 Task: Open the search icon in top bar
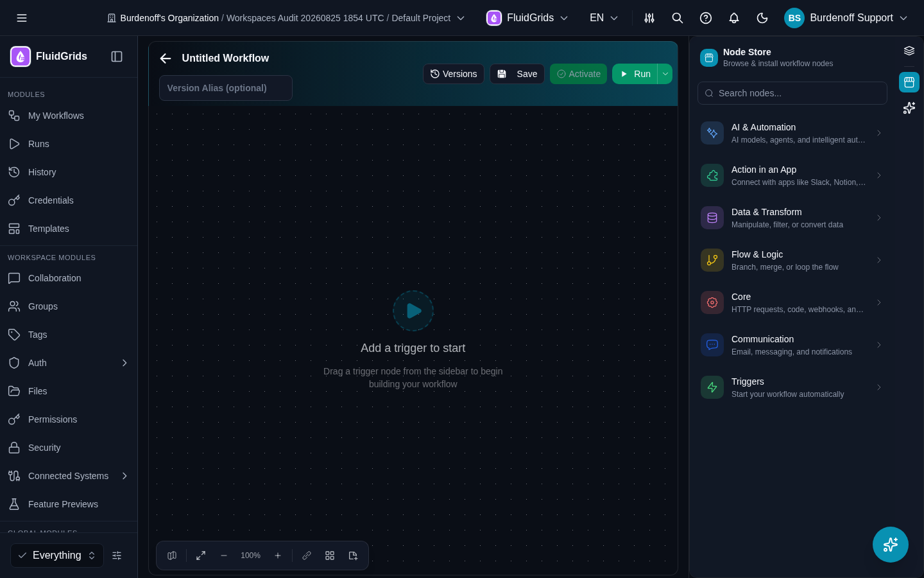pos(678,18)
